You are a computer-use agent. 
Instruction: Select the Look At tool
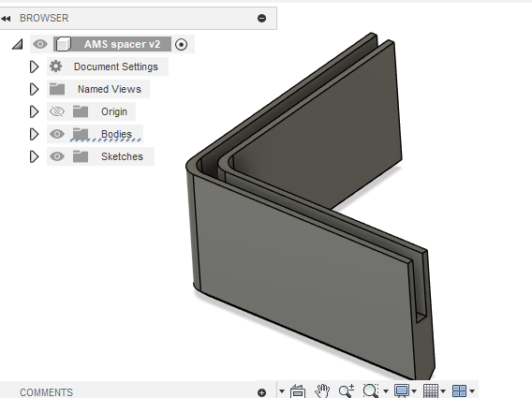pos(298,391)
